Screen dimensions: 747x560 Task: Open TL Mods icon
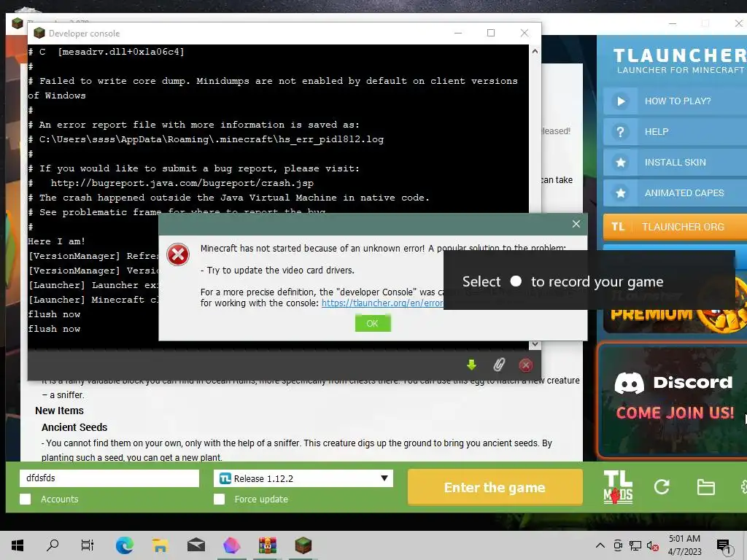coord(618,487)
